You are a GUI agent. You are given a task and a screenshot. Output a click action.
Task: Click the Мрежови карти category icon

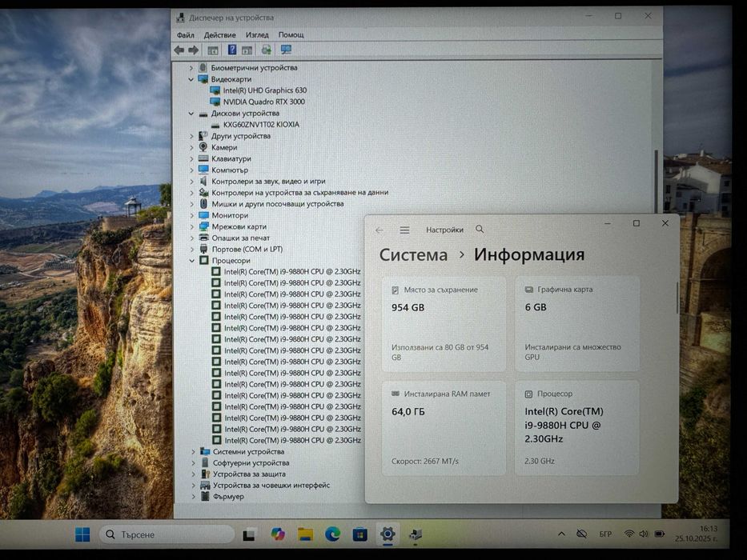click(204, 226)
